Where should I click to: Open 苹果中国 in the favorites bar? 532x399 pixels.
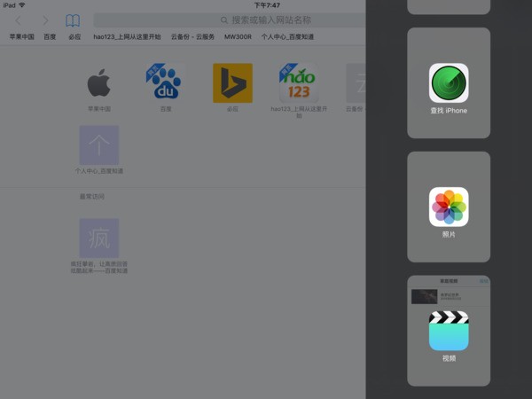(21, 36)
